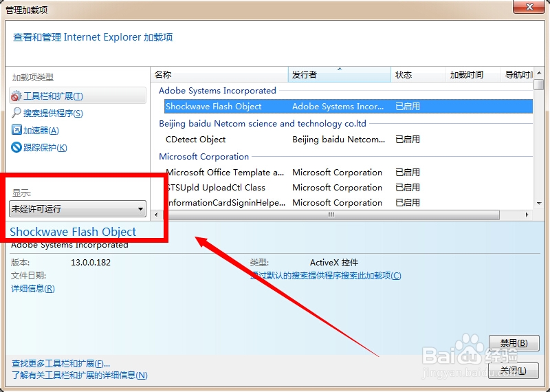Image resolution: width=550 pixels, height=392 pixels.
Task: Open 查找更多工具栏和扩展(F)... link
Action: click(60, 364)
